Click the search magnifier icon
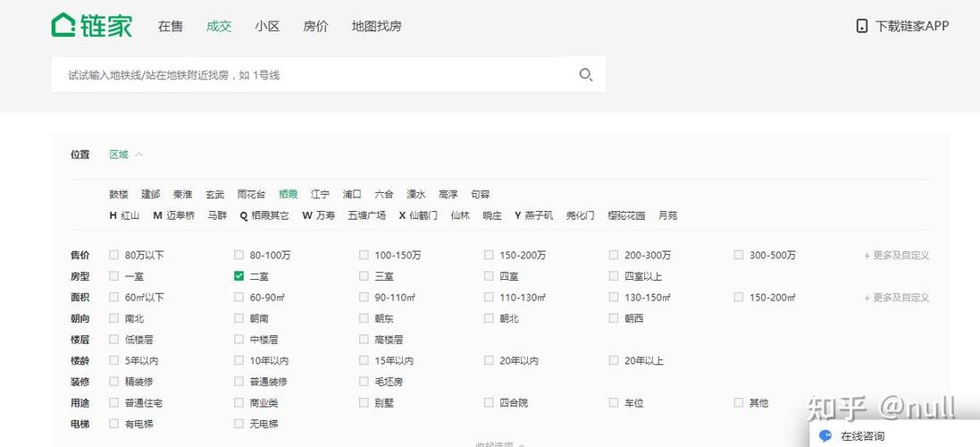 pos(586,75)
